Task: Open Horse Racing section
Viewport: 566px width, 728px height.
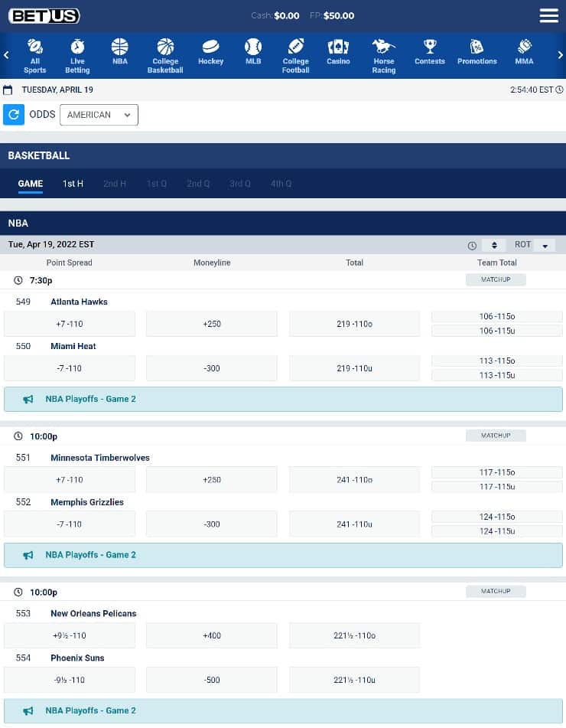Action: coord(384,56)
